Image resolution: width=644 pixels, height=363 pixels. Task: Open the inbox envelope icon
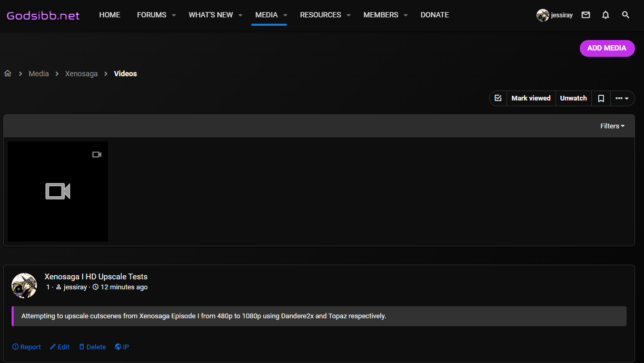(x=586, y=15)
